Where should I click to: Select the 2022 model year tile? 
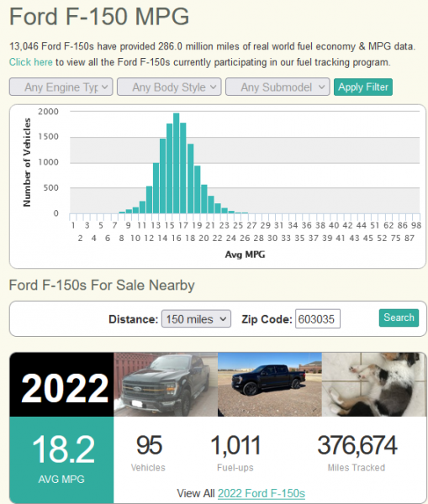61,385
